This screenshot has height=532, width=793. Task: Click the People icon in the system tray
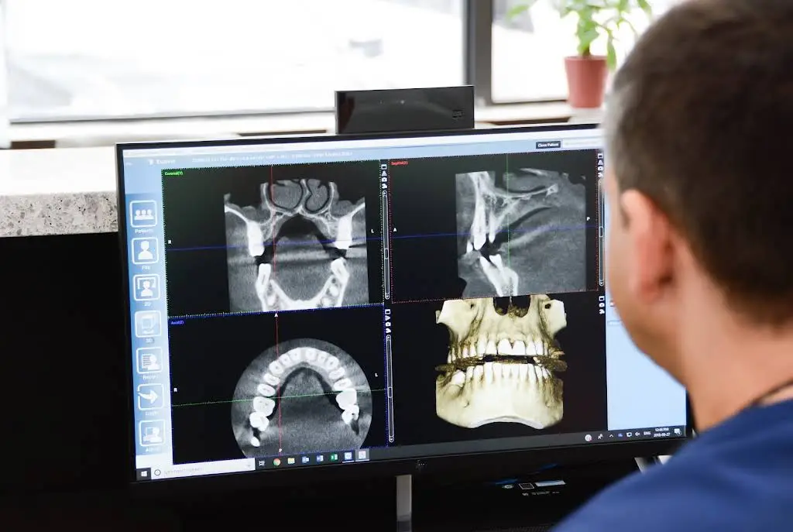pyautogui.click(x=600, y=437)
